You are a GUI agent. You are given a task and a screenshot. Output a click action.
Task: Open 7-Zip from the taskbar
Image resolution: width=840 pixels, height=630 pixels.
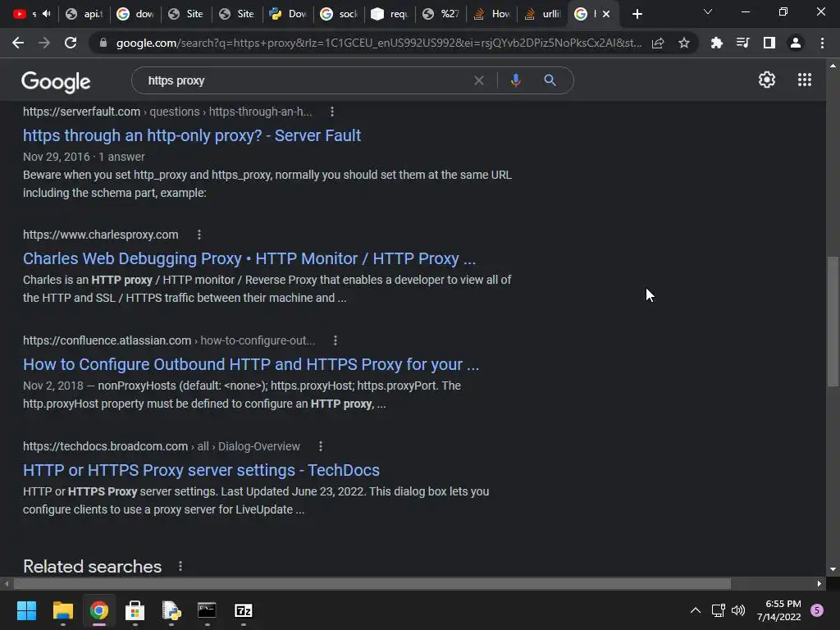point(243,610)
